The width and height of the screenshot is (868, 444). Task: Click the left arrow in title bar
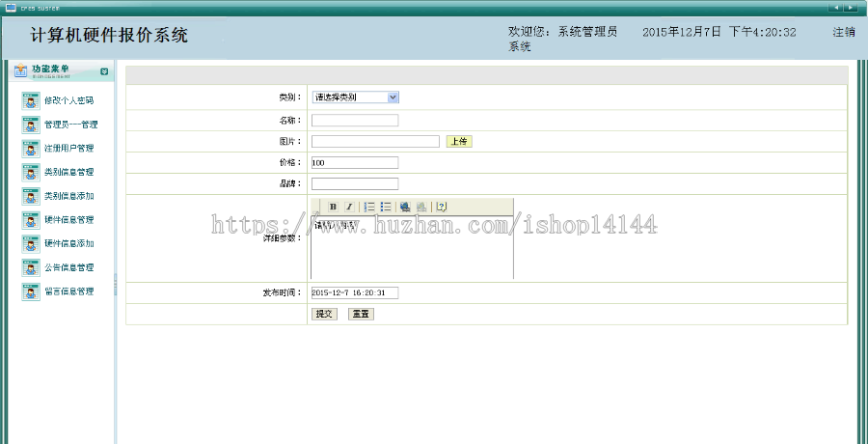[x=835, y=7]
